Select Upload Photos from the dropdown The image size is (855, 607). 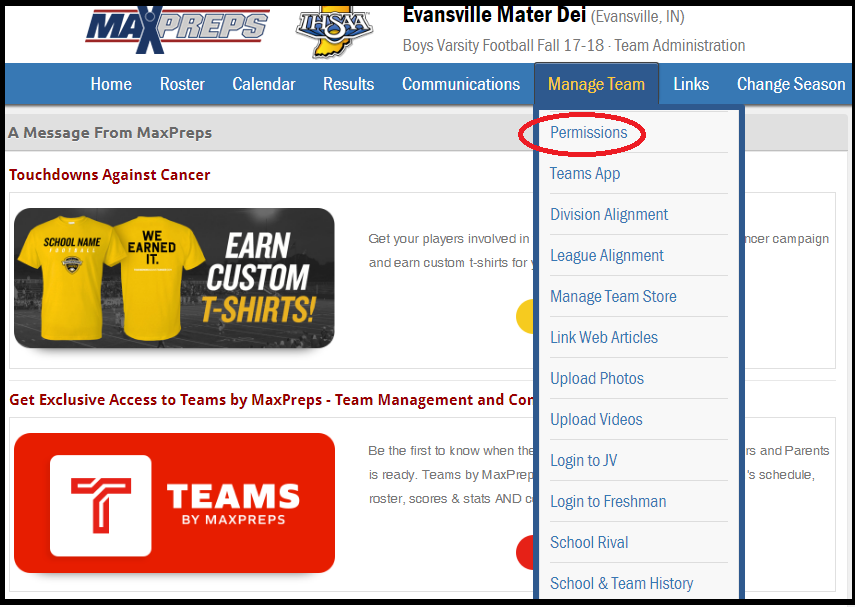597,378
